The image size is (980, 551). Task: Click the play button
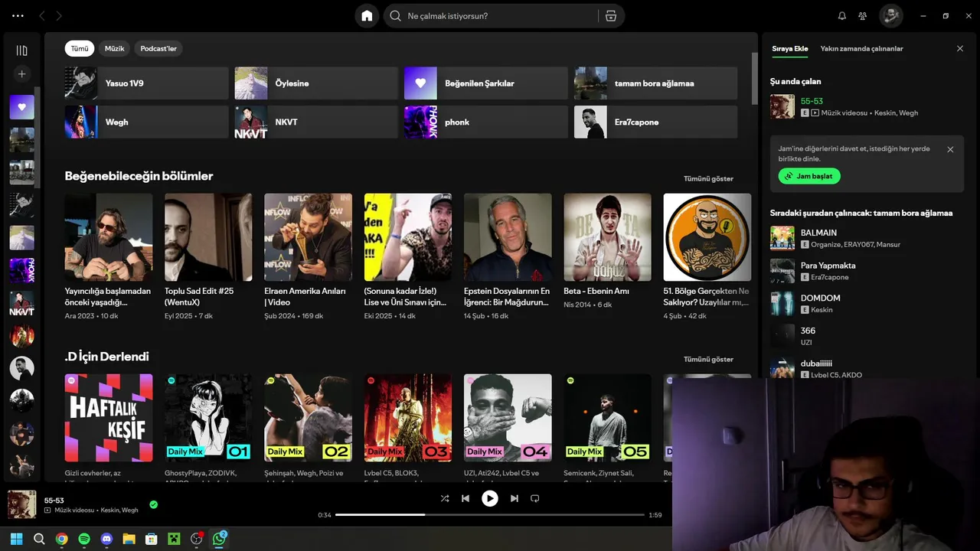click(x=490, y=498)
